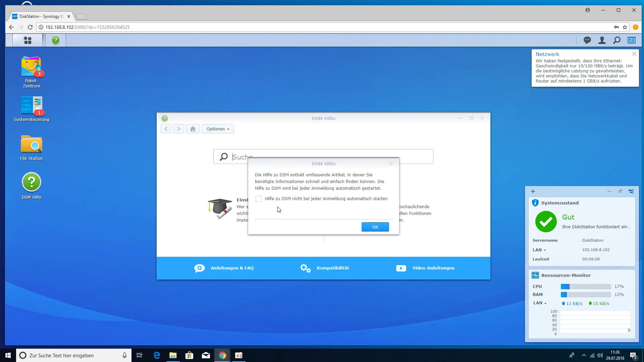Open a new browser tab
The image size is (644, 362).
[81, 16]
